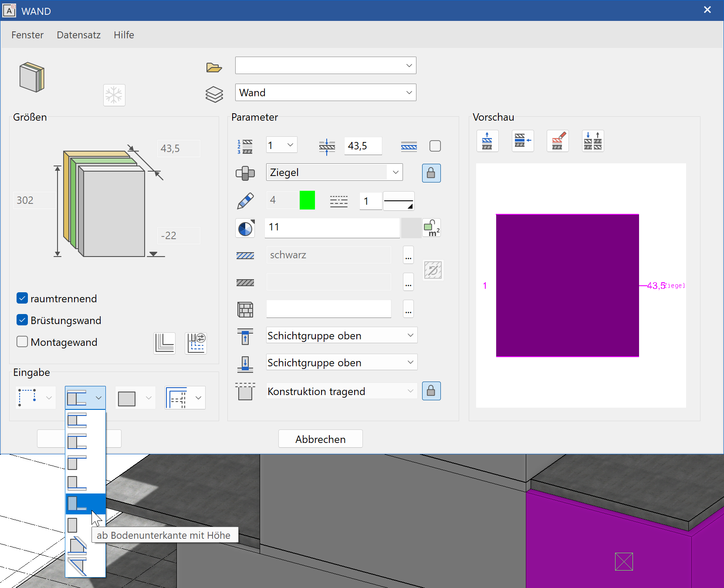Click the wall corner L-shape icon
Image resolution: width=724 pixels, height=588 pixels.
[165, 343]
